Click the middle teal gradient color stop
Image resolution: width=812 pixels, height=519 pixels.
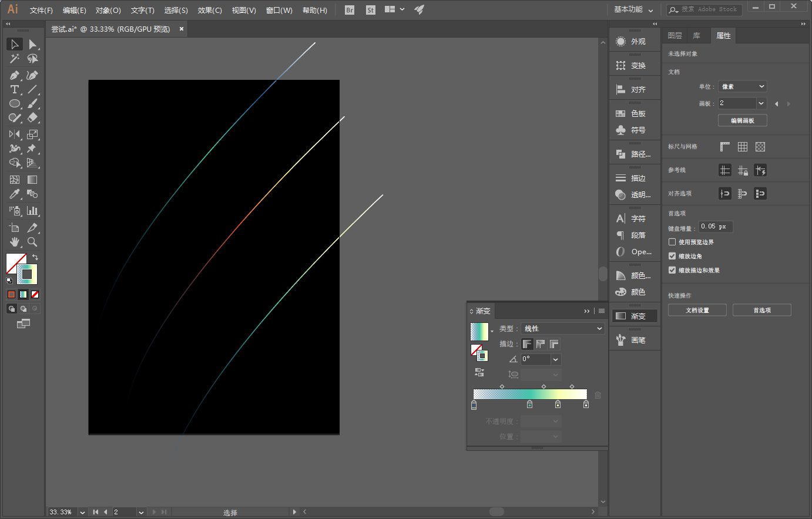tap(529, 405)
